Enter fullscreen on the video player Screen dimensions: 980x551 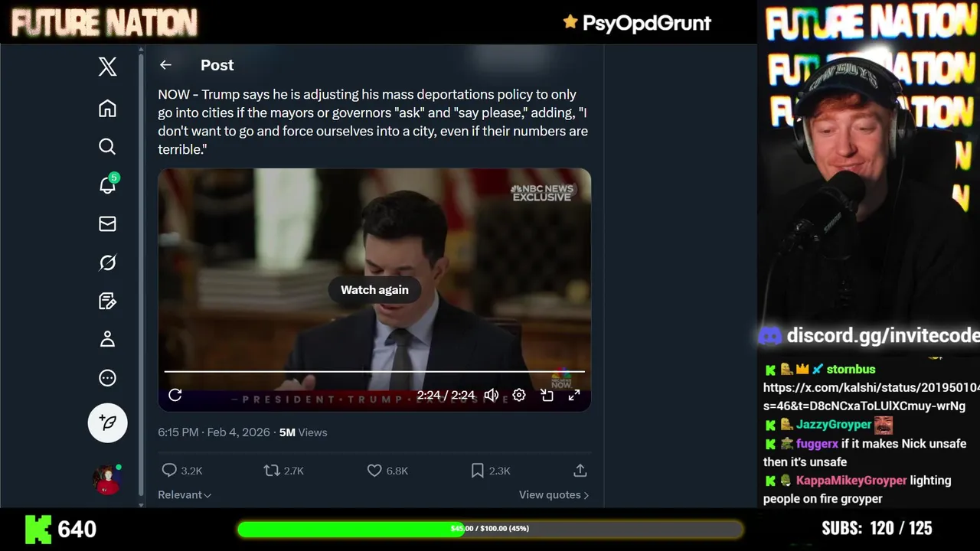tap(574, 395)
